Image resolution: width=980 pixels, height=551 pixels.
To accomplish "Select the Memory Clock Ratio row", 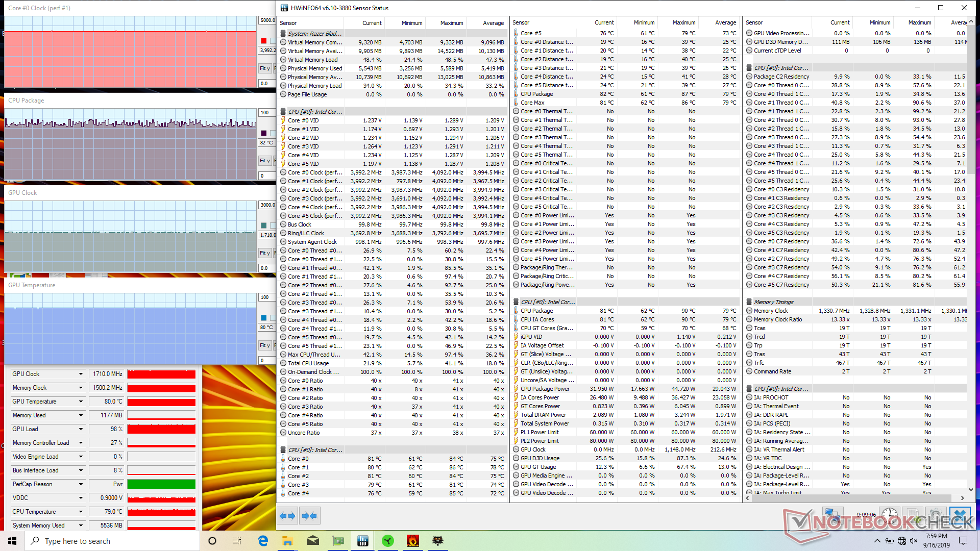I will [856, 319].
